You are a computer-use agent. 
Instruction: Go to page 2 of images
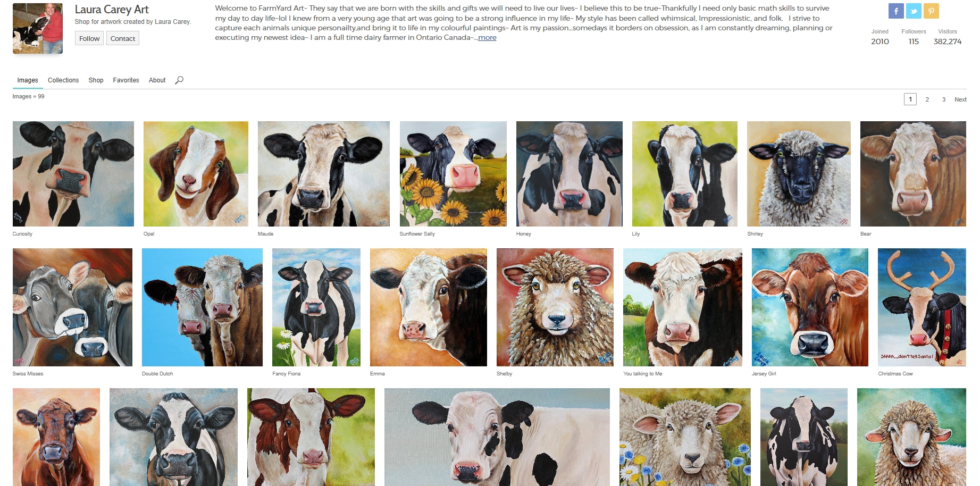point(927,99)
